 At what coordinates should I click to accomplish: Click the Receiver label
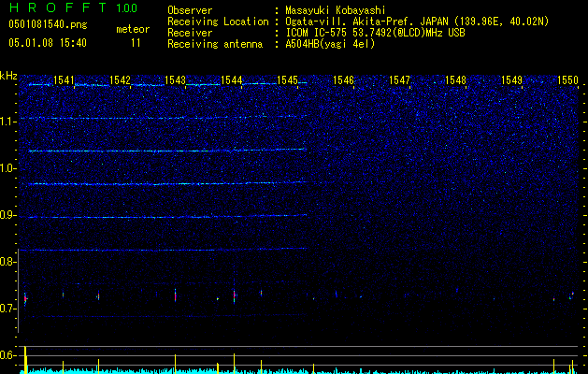point(190,33)
